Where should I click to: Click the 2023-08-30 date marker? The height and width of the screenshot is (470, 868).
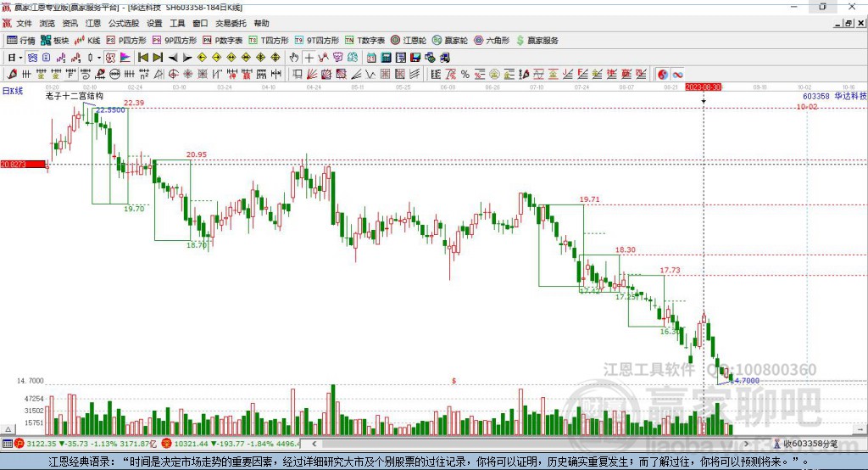pos(703,87)
